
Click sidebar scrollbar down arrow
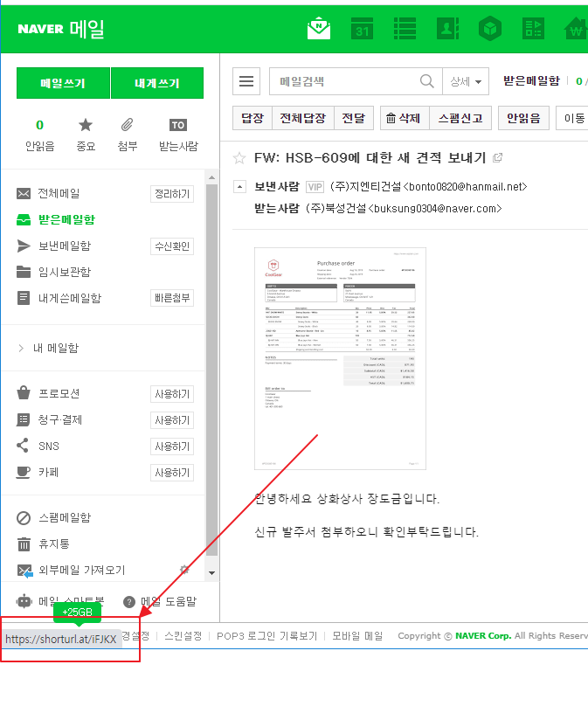coord(211,572)
